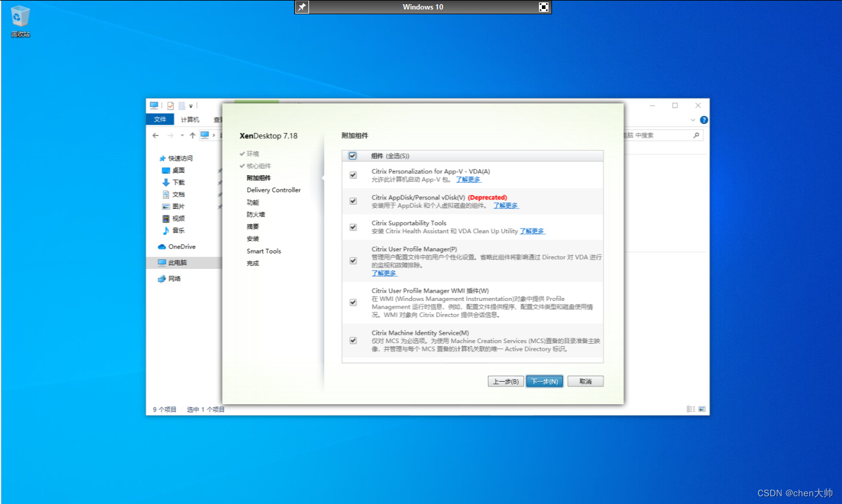842x504 pixels.
Task: Open 了解更多 link for App-V VDA
Action: click(x=468, y=179)
